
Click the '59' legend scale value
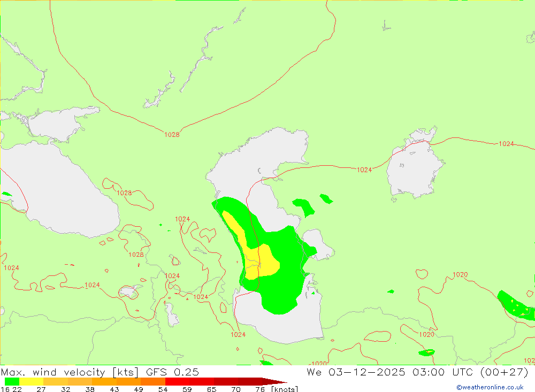coord(187,389)
